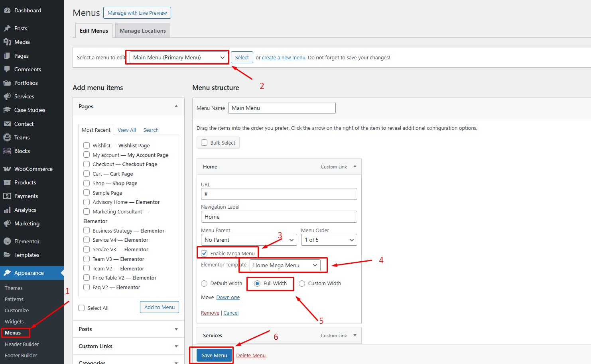
Task: Switch to the Manage Locations tab
Action: coord(142,31)
